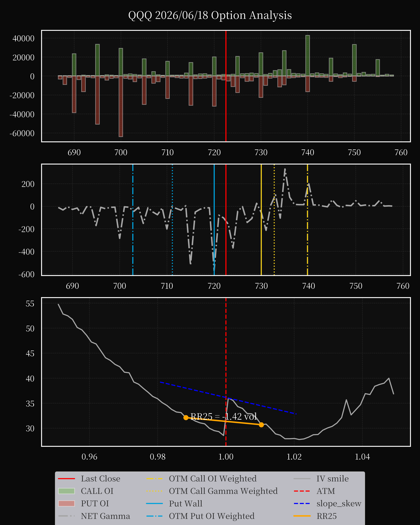Click the OTM Call Gamma Weighted legend label
This screenshot has width=420, height=525.
click(x=223, y=491)
